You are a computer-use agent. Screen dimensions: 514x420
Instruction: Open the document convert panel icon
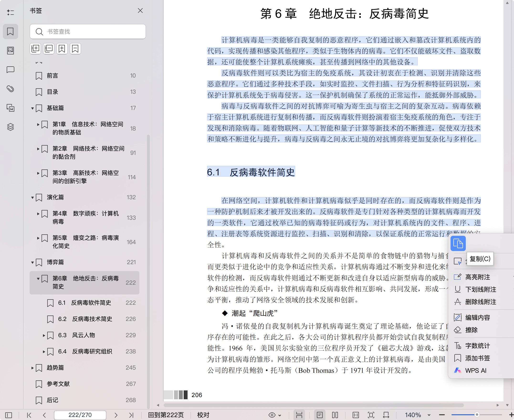[10, 108]
